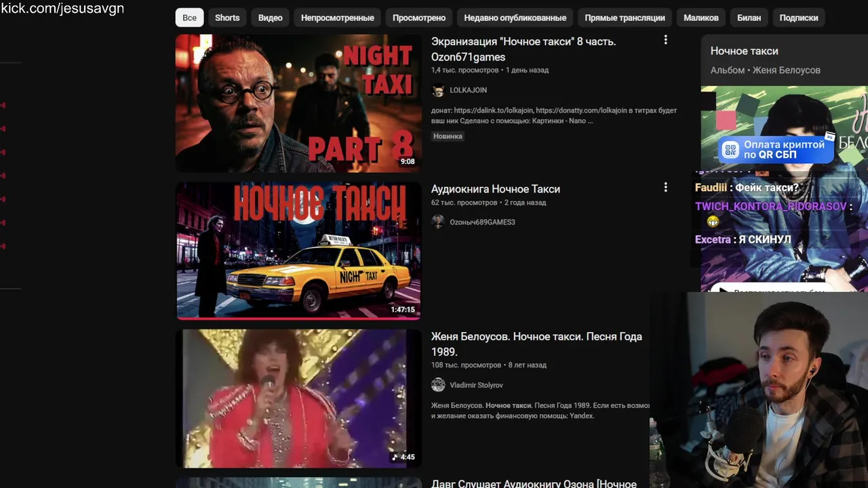Open the yellow taxi audiobook thumbnail
The image size is (868, 488).
pos(298,251)
